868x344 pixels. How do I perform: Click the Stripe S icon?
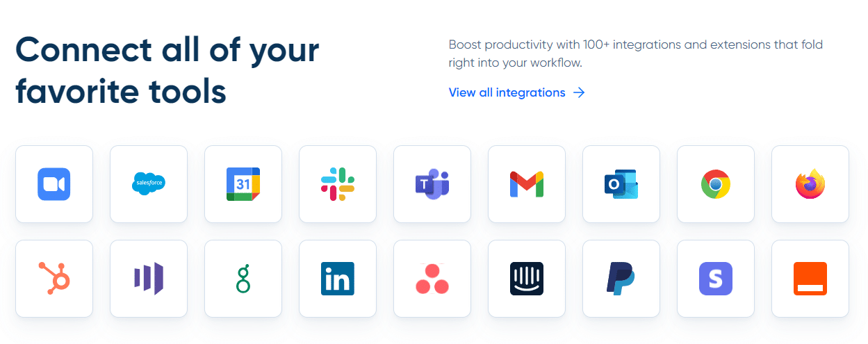716,279
